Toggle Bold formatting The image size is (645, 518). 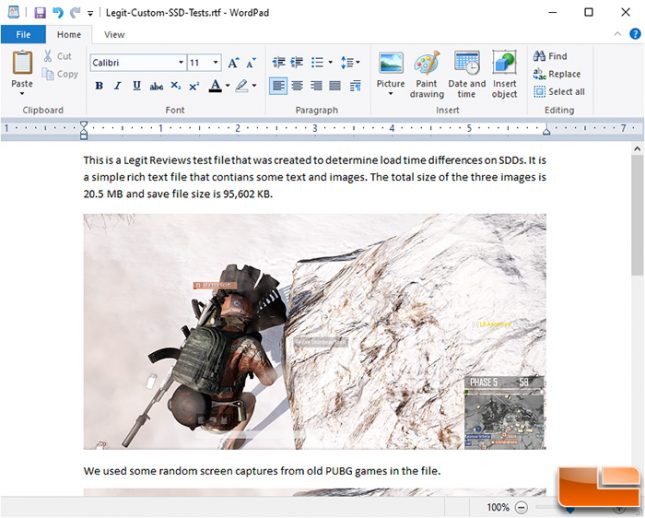99,86
